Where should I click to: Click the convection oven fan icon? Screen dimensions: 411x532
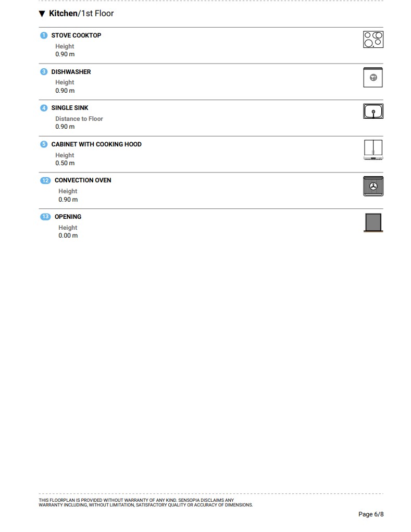coord(373,186)
